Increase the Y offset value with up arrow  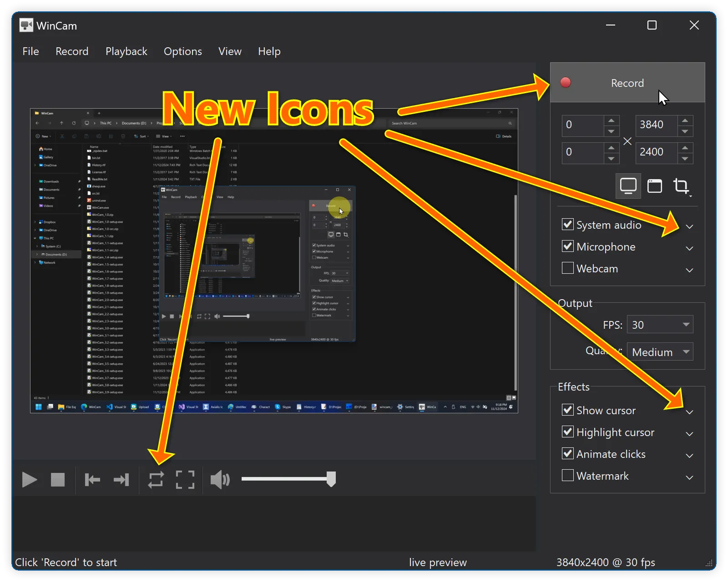tap(611, 148)
